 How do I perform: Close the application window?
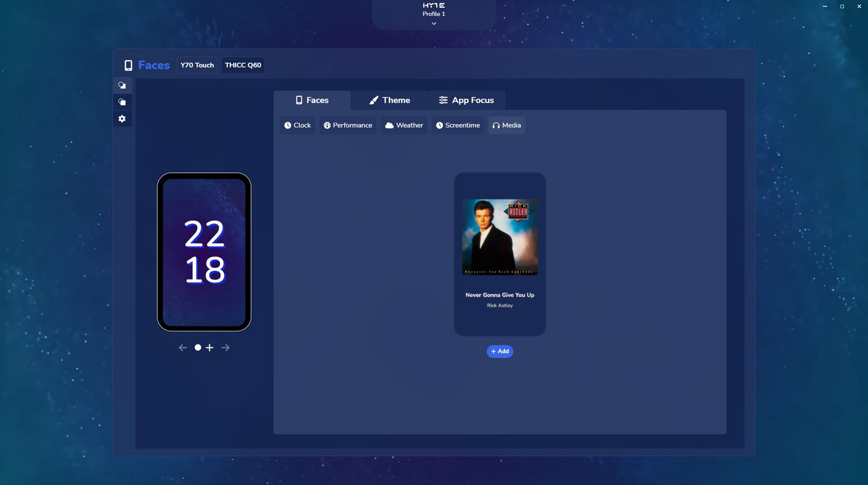[859, 6]
